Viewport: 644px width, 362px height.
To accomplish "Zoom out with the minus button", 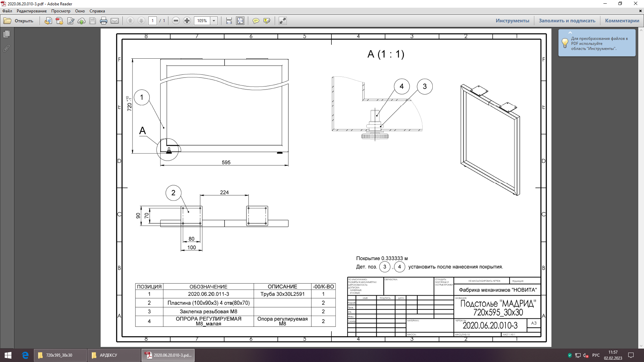I will 176,21.
